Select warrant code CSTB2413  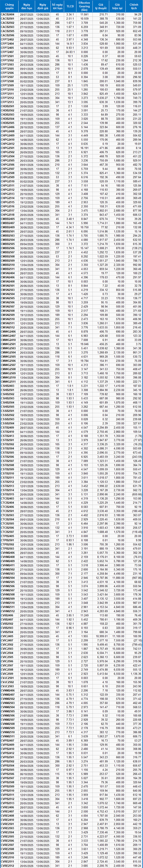click(8, 436)
